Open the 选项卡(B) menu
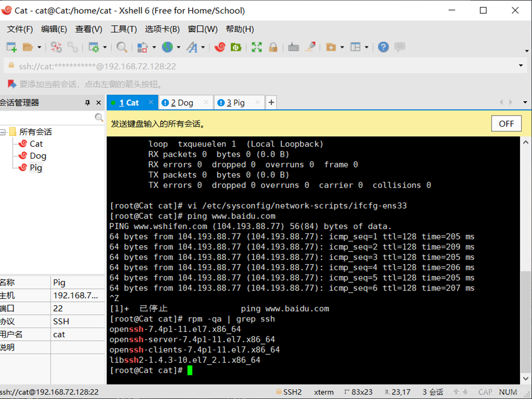This screenshot has width=532, height=399. pyautogui.click(x=162, y=29)
